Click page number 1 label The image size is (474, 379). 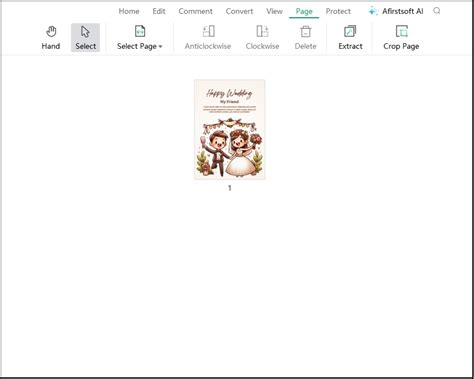click(x=230, y=188)
